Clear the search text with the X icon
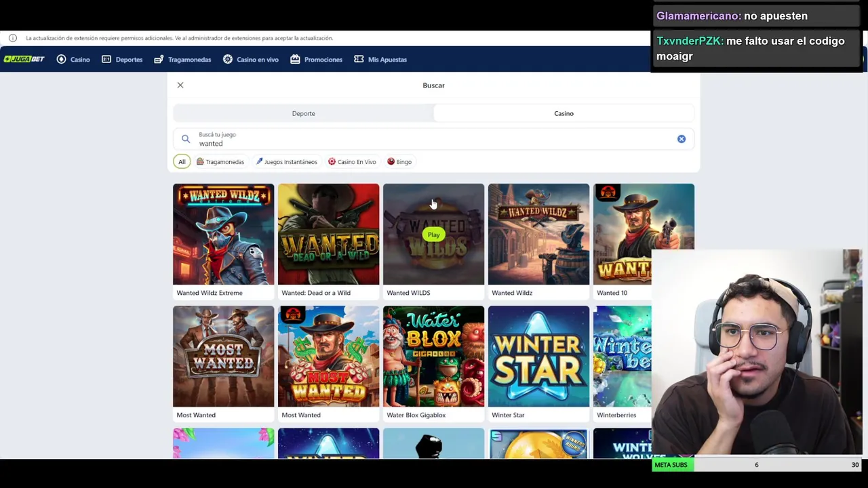868x488 pixels. point(682,139)
